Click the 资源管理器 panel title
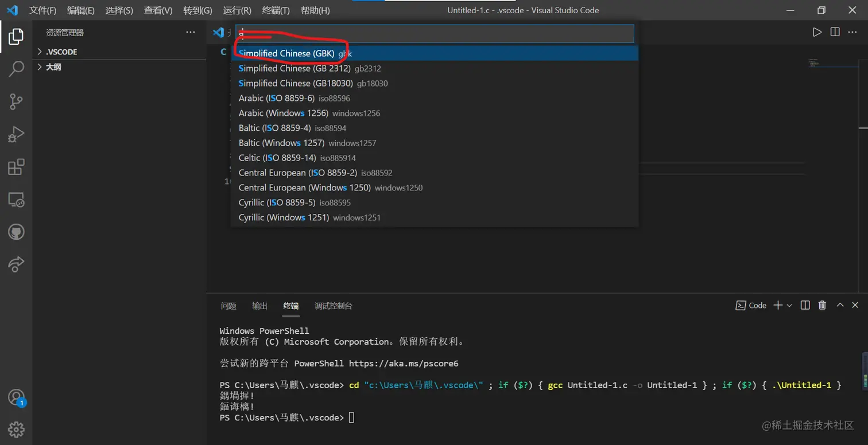Viewport: 868px width, 445px height. pyautogui.click(x=65, y=33)
